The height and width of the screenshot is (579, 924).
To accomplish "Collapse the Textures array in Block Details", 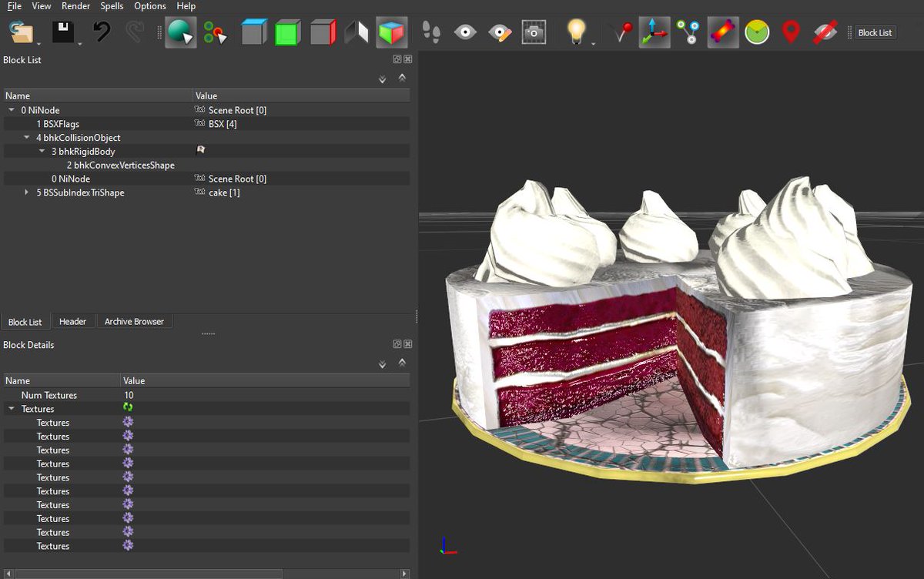I will click(x=12, y=409).
